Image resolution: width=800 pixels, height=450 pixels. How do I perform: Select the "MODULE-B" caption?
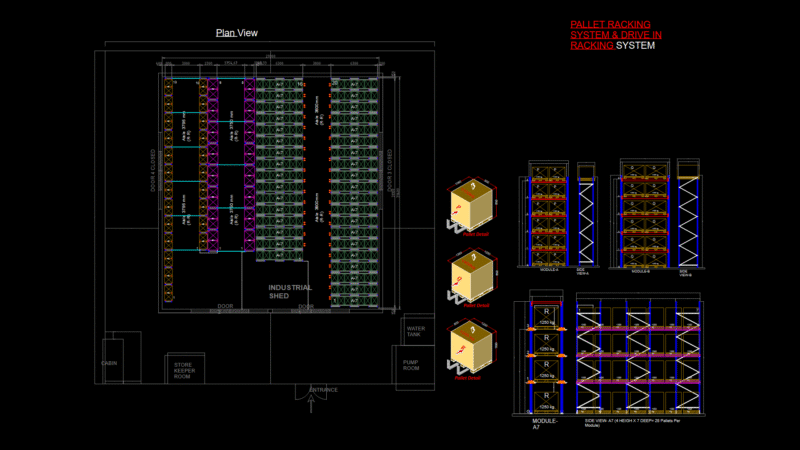[x=641, y=272]
